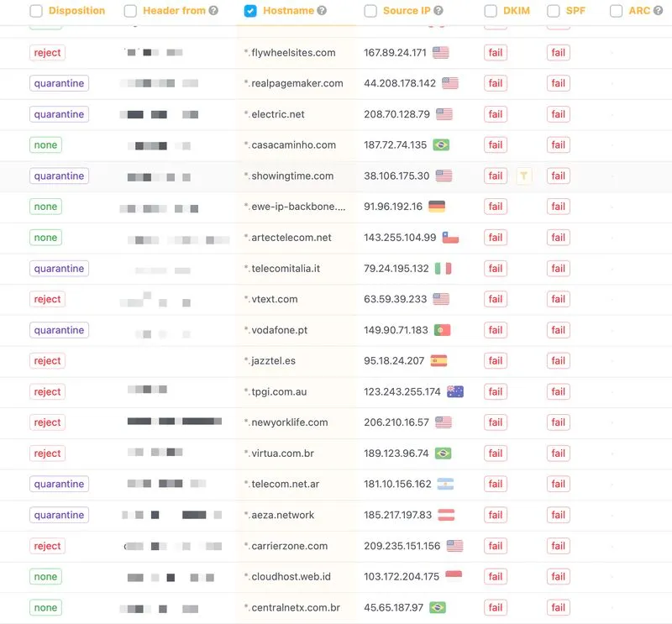Click the quarantine badge on realpagemaker.com row
The height and width of the screenshot is (624, 672).
[59, 83]
